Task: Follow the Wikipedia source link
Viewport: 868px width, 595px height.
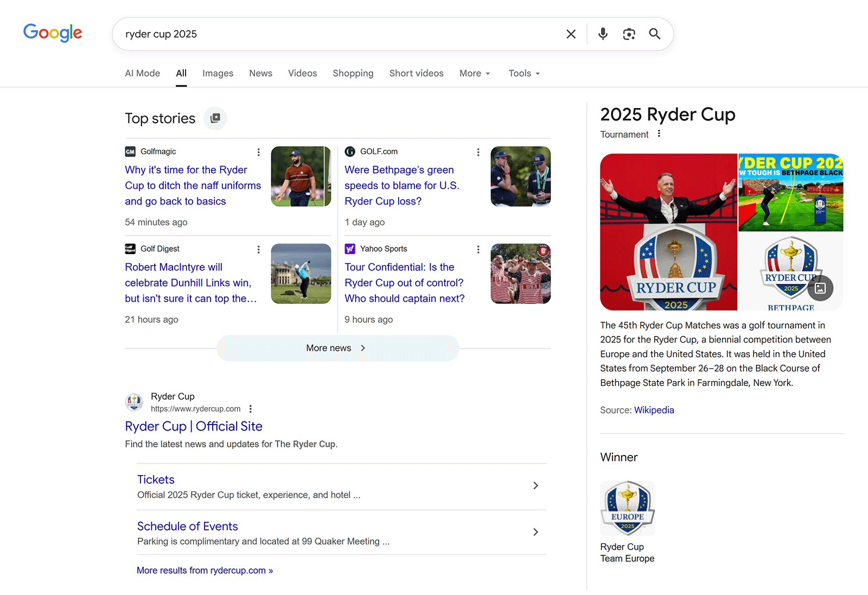Action: [x=654, y=410]
